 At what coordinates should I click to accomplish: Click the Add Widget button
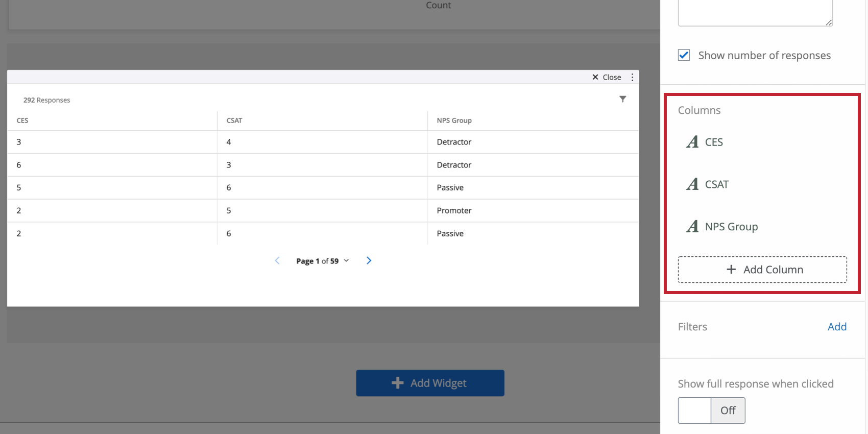point(430,383)
